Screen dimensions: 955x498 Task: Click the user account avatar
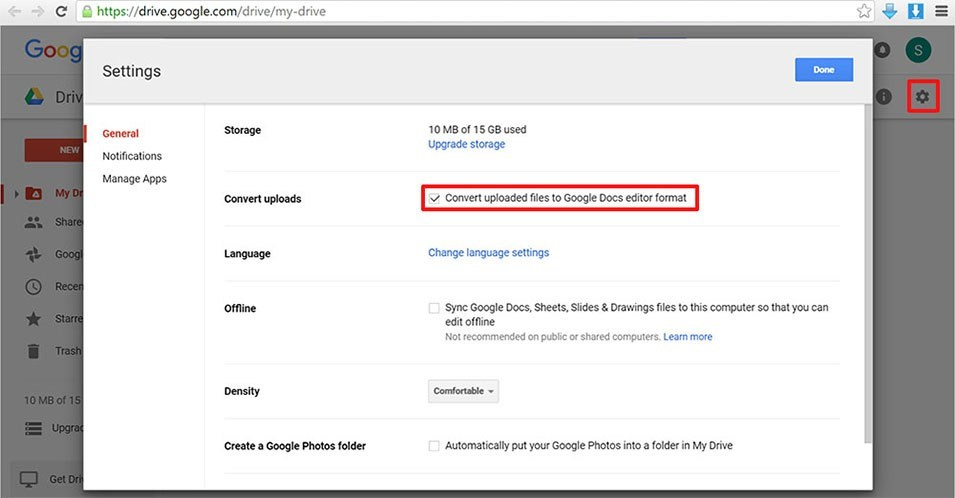pos(918,50)
